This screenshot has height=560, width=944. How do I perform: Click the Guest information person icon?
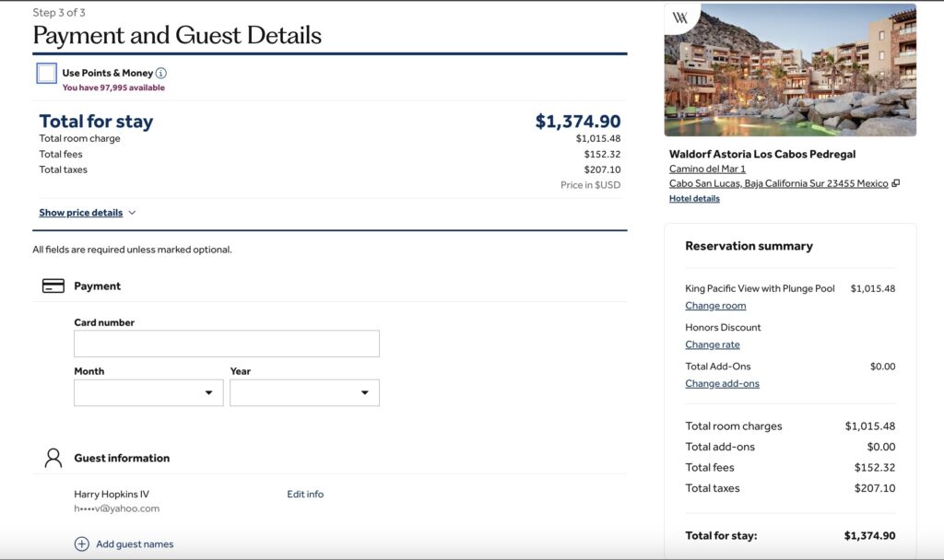pos(53,458)
